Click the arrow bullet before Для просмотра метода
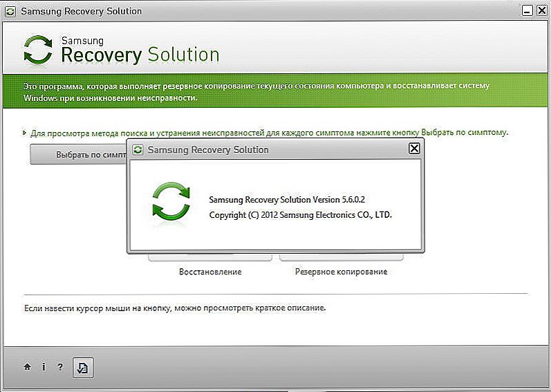This screenshot has height=392, width=551. pos(24,133)
